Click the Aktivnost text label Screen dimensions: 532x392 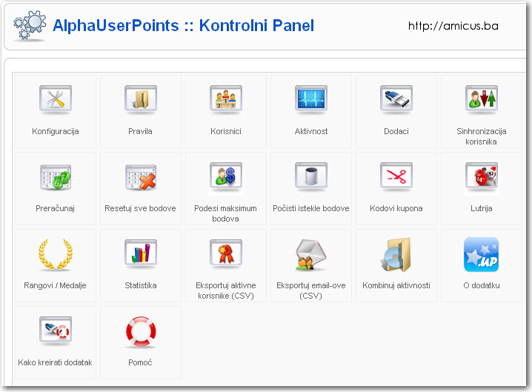point(311,131)
